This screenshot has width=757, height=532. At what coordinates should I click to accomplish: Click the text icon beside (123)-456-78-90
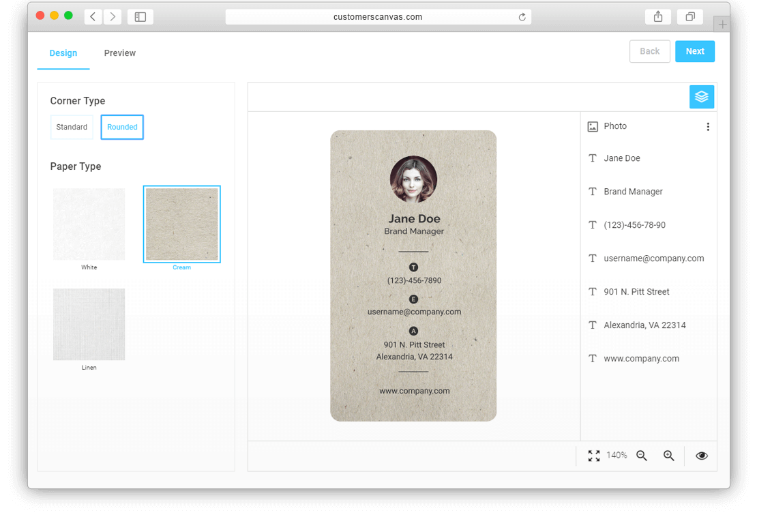pyautogui.click(x=593, y=225)
